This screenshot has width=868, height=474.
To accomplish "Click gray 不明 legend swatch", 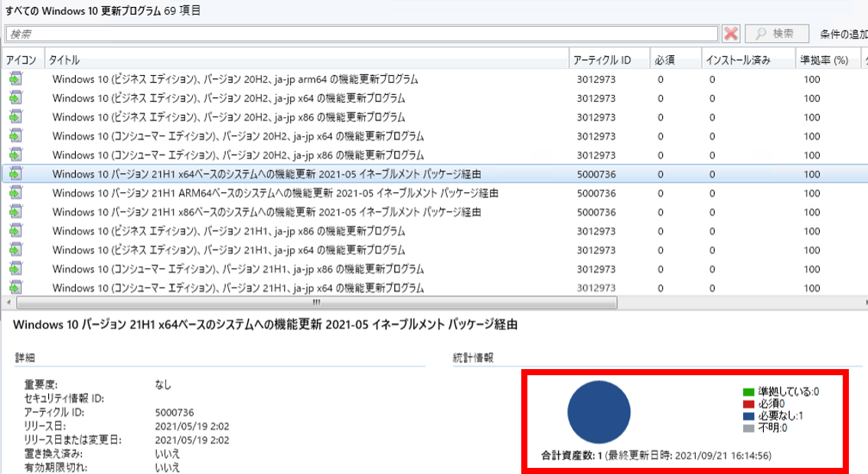I will (x=749, y=429).
